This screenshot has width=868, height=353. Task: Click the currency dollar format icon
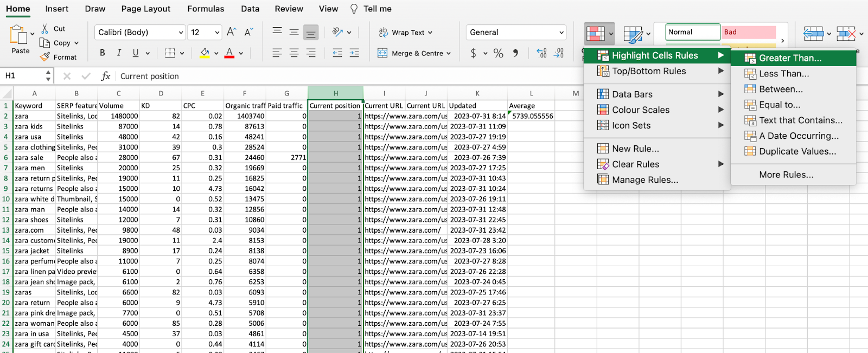pos(474,53)
